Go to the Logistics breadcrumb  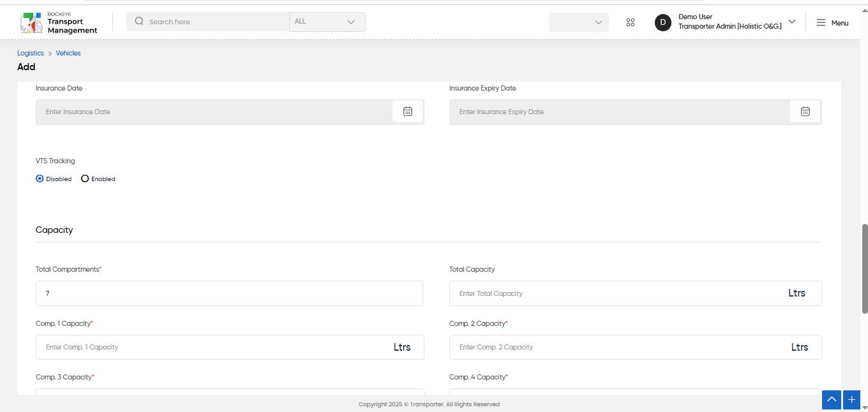[x=31, y=54]
